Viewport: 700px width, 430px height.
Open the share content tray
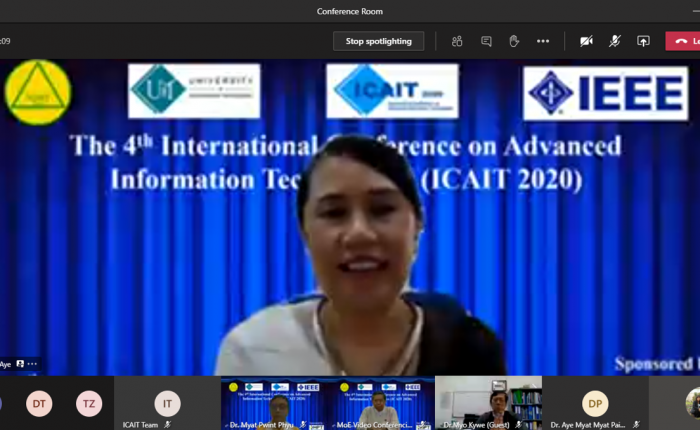[643, 41]
